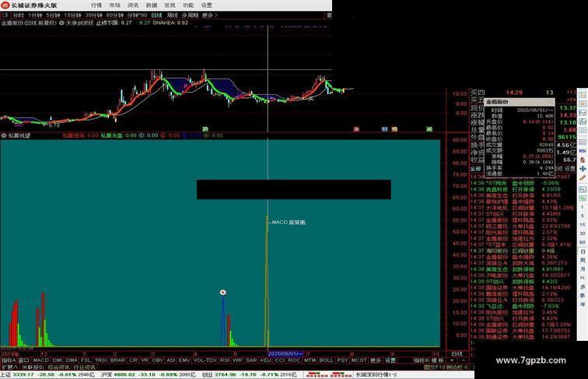Open indicator 设置 in the bottom bar
The height and width of the screenshot is (379, 588).
click(390, 360)
